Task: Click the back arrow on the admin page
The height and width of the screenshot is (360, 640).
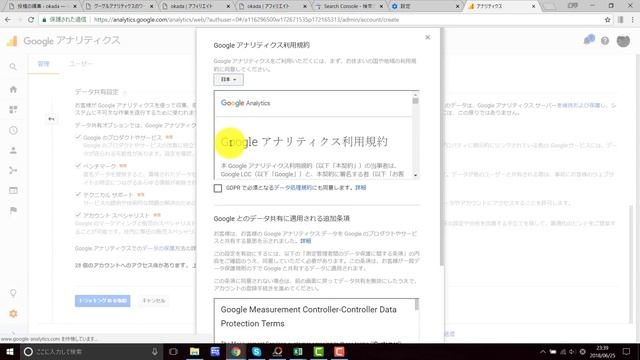Action: (x=51, y=119)
